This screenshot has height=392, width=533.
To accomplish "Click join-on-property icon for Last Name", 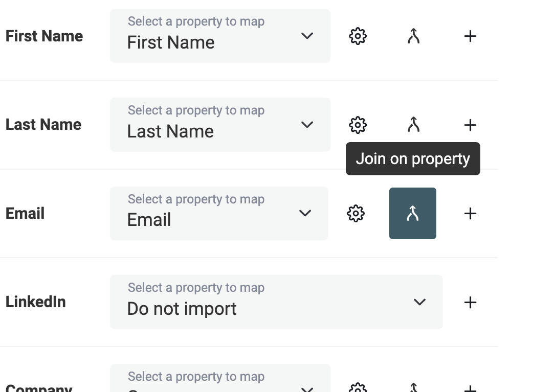I will point(413,125).
